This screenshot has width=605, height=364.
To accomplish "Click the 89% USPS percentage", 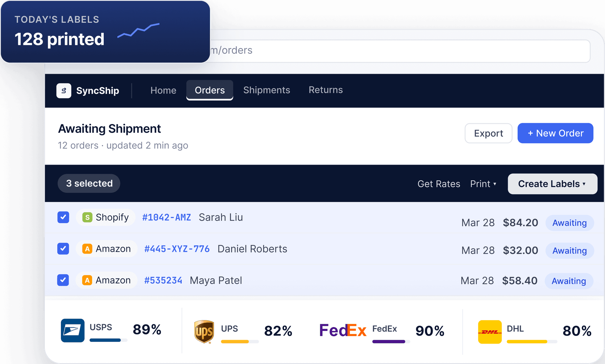I will [x=147, y=329].
